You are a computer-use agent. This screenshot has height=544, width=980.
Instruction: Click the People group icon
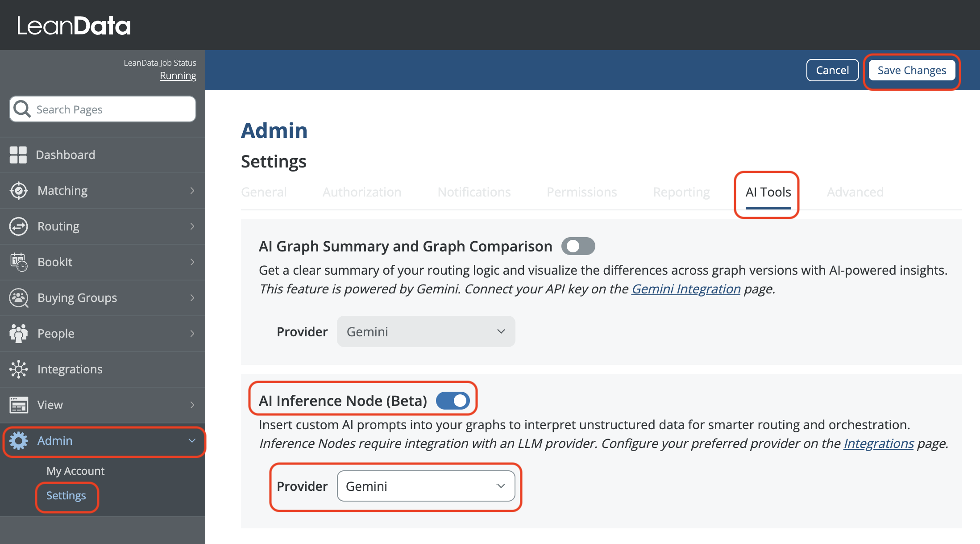tap(19, 334)
